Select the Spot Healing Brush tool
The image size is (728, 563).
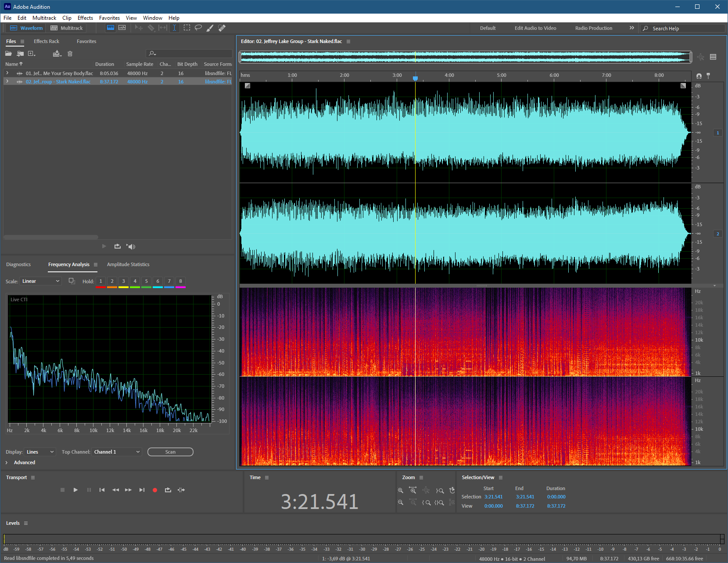pyautogui.click(x=222, y=28)
